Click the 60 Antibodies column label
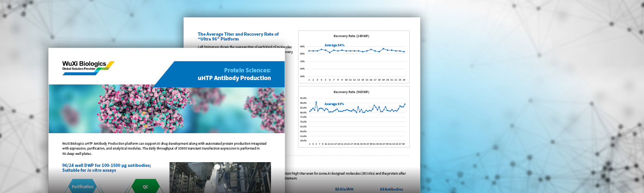This screenshot has width=644, height=193. [x=391, y=189]
